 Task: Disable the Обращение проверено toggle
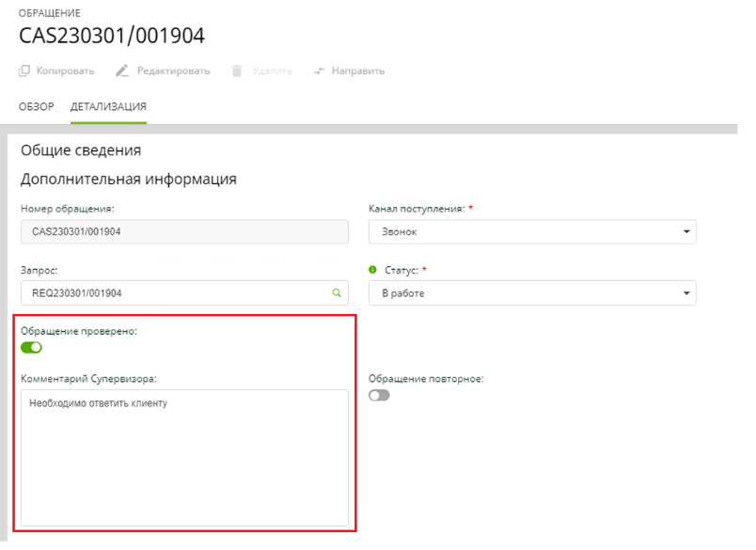[32, 348]
